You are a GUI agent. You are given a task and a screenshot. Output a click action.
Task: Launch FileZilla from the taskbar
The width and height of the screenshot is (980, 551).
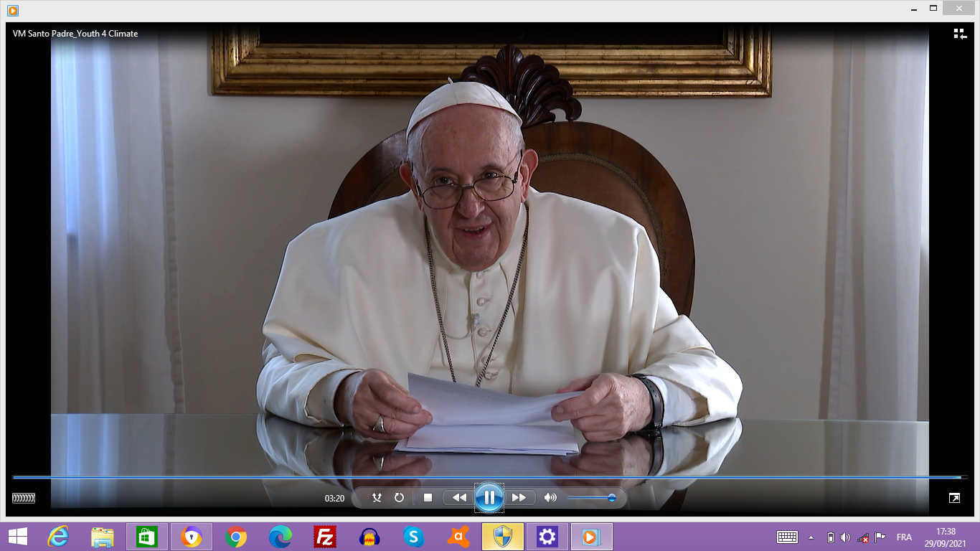click(325, 537)
